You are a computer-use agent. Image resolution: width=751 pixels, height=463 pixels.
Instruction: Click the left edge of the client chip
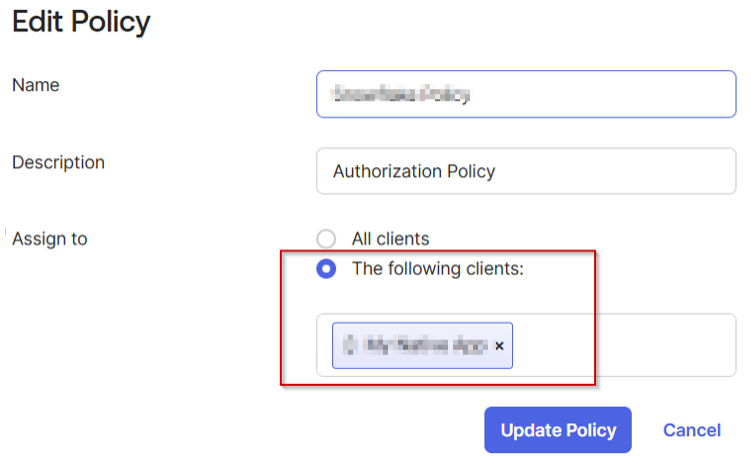tap(337, 346)
